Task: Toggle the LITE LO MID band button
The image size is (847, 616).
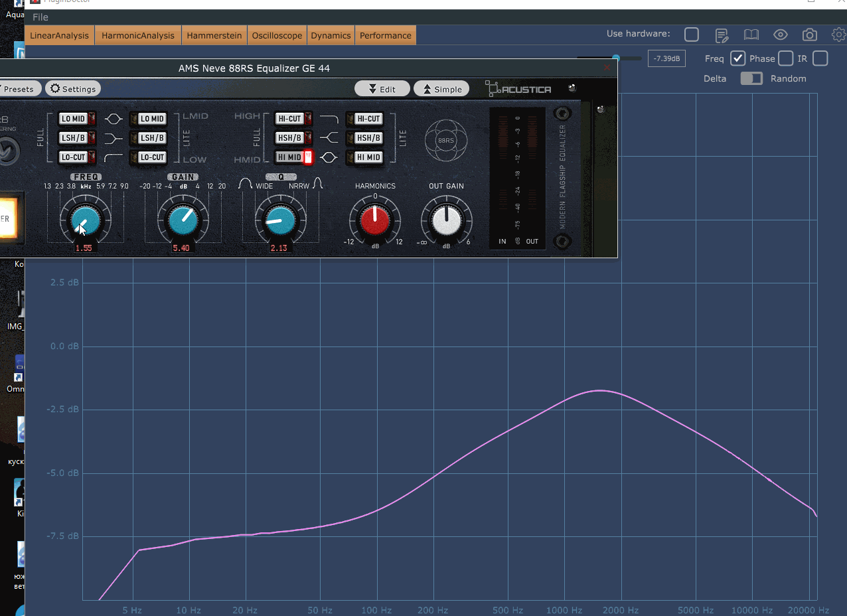Action: tap(148, 119)
